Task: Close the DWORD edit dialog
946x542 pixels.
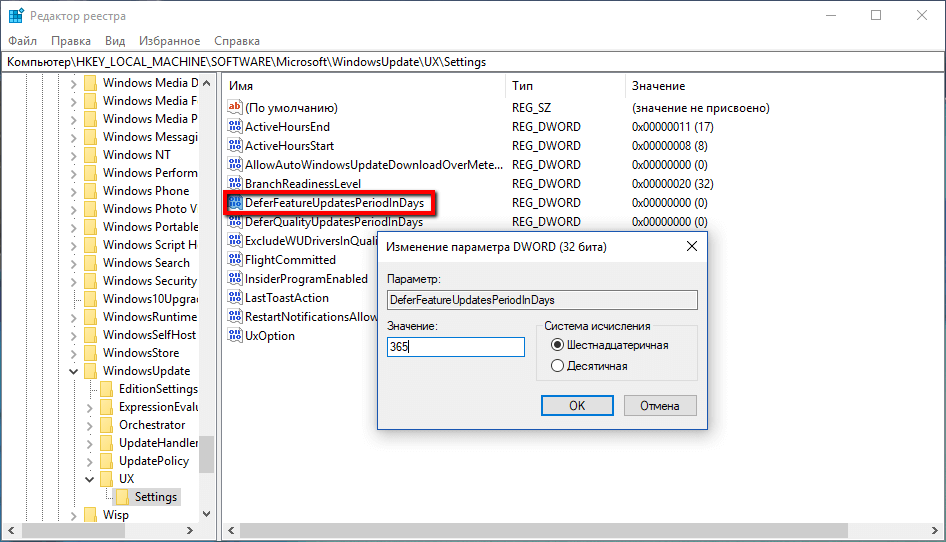Action: click(691, 246)
